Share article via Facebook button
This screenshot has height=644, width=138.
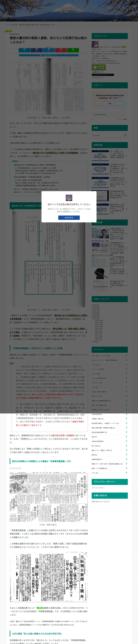tap(37, 50)
